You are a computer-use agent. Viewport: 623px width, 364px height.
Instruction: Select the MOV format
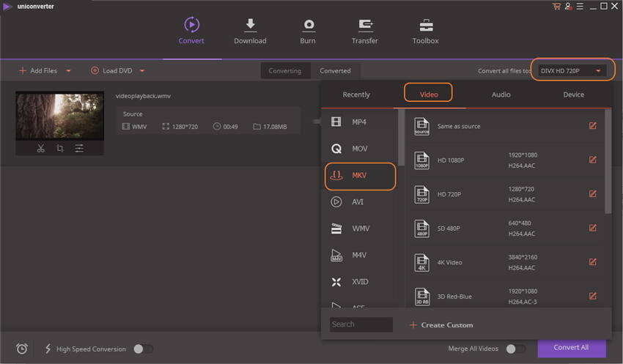(x=360, y=149)
